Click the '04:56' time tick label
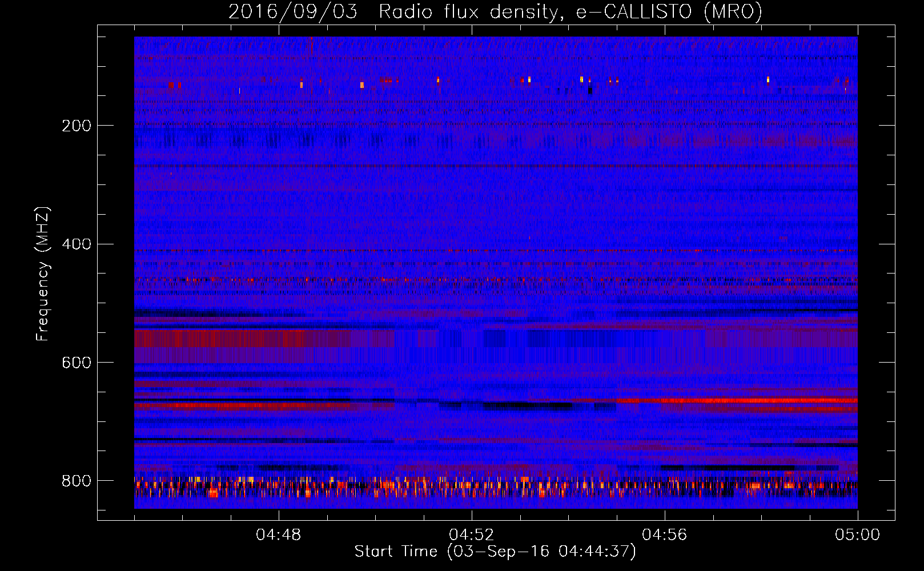924x571 pixels. (x=665, y=535)
